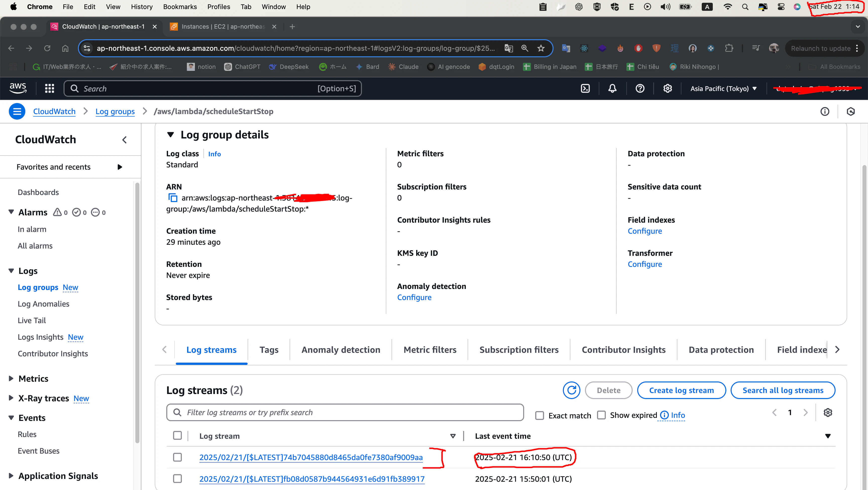Image resolution: width=868 pixels, height=490 pixels.
Task: Click Create log stream button
Action: click(681, 390)
